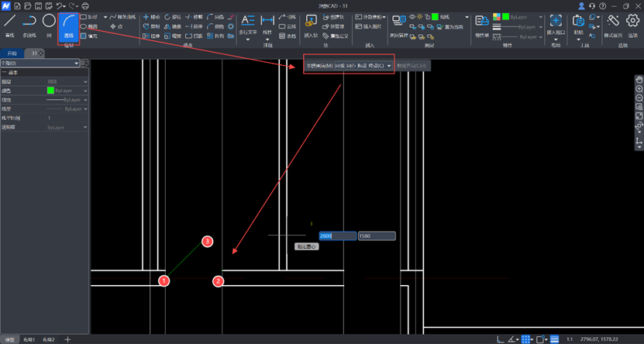The image size is (644, 344).
Task: Switch to the 布局2 tab
Action: [x=49, y=339]
